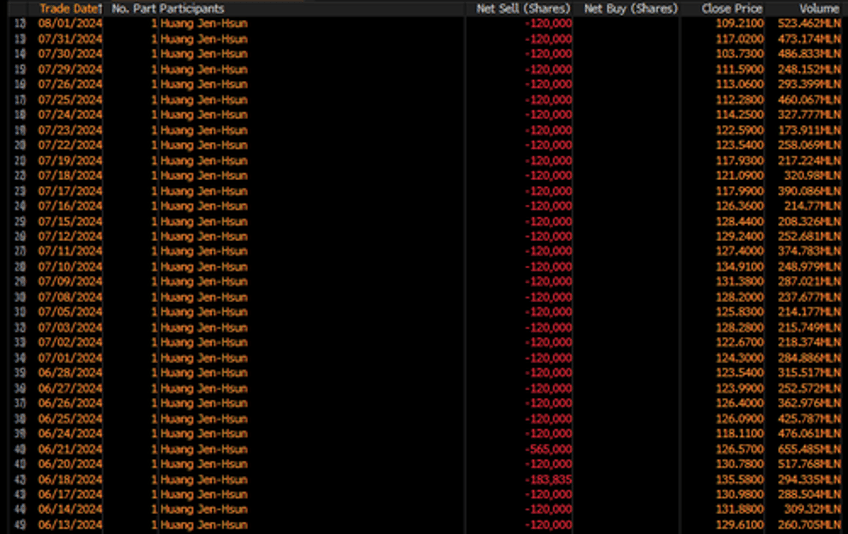Select trade date 07/24/2024
848x534 pixels.
[70, 115]
